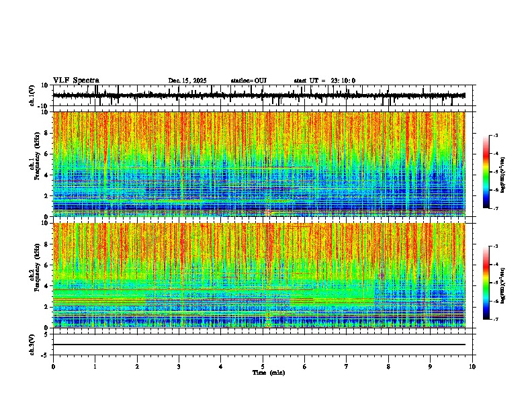The width and height of the screenshot is (532, 411).
Task: Click the time axis tick label '10'
Action: (x=472, y=367)
